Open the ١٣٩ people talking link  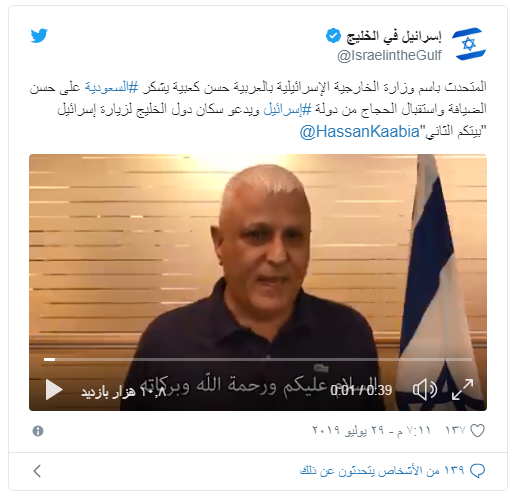382,471
